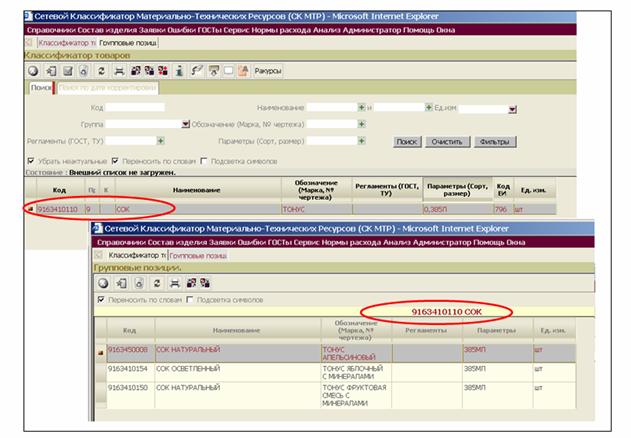Click the Ракурсы toolbar button
Screen dimensions: 631x438
point(268,71)
